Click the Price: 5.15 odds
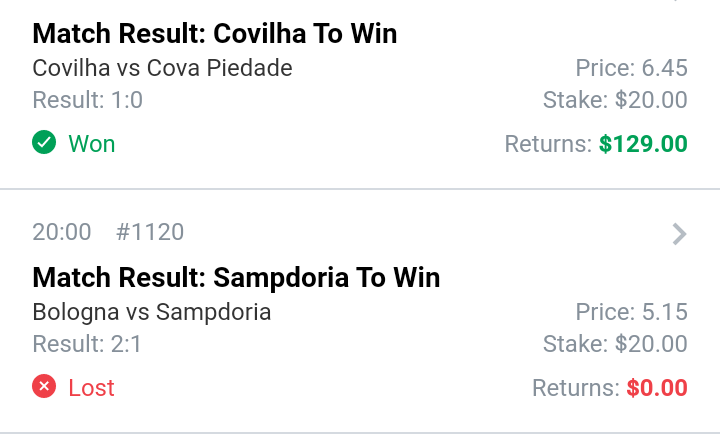 tap(631, 312)
